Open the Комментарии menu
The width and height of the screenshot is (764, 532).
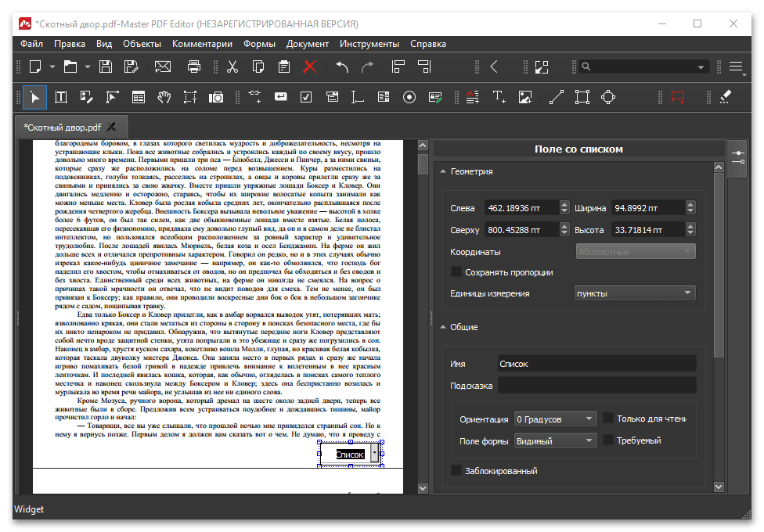[x=203, y=44]
